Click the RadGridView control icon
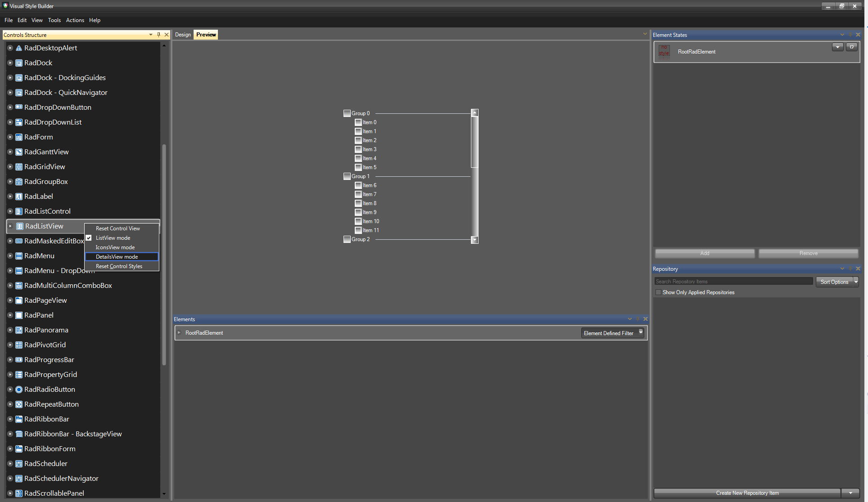Screen dimensions: 868x502 (19, 167)
